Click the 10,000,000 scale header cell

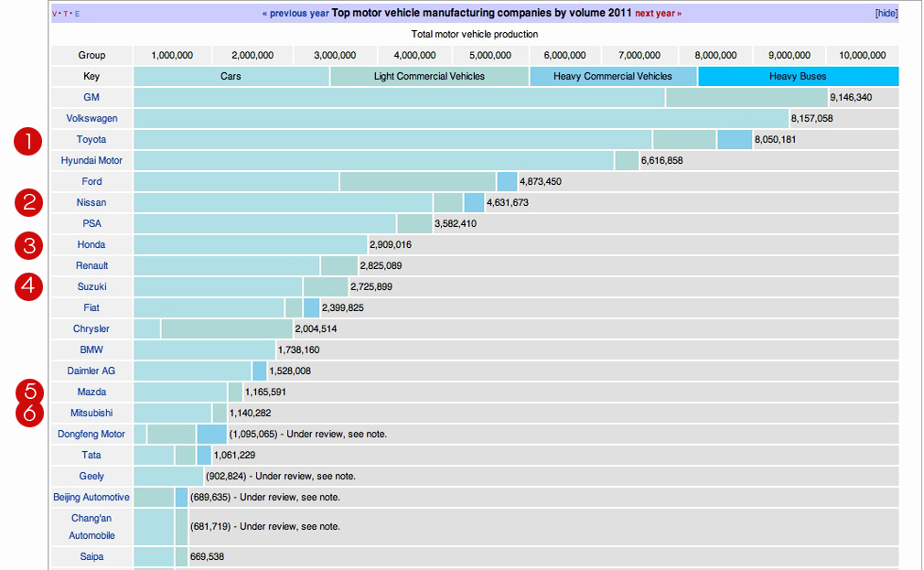click(863, 56)
